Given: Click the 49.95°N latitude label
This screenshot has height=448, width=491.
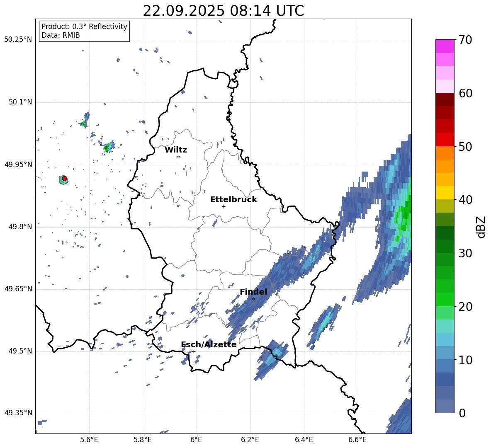Looking at the screenshot, I should coord(18,164).
